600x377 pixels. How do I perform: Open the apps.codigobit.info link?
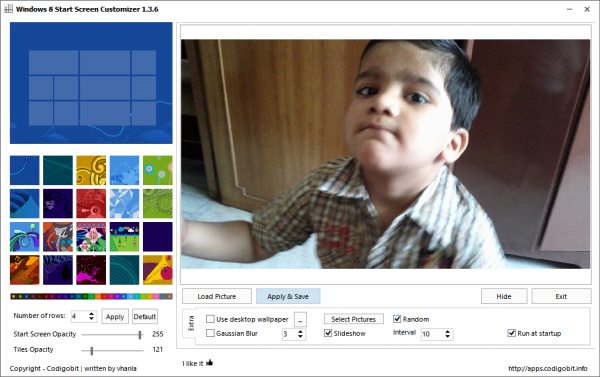pos(548,368)
